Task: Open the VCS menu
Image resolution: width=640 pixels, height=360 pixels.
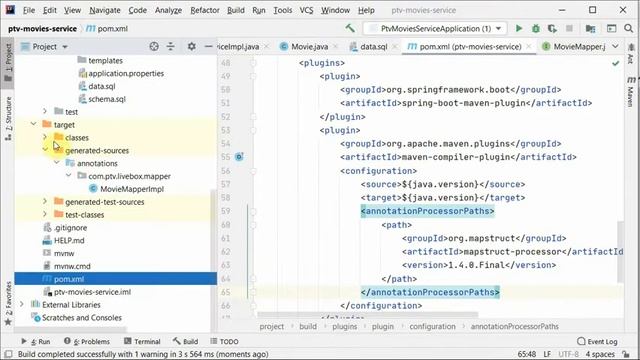Action: pyautogui.click(x=307, y=10)
